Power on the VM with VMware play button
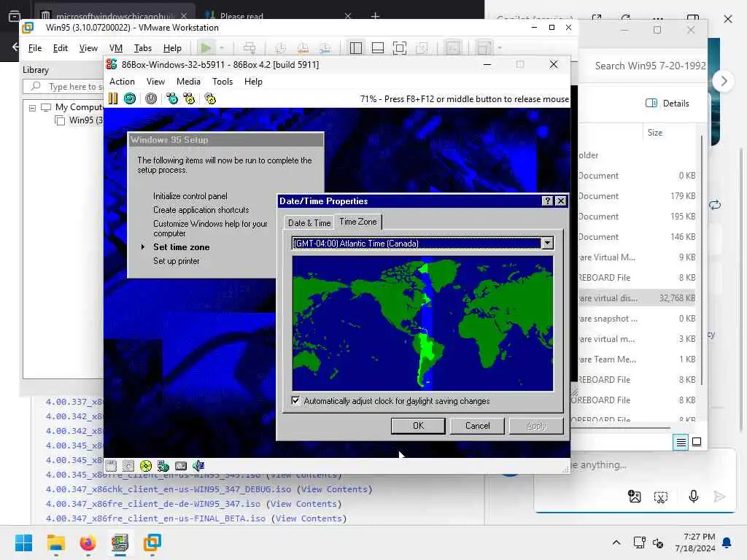 (206, 47)
